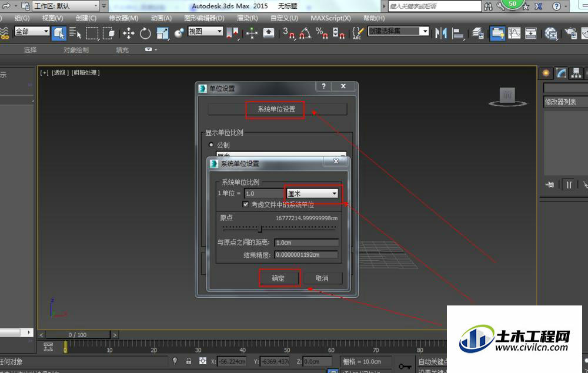The width and height of the screenshot is (588, 373).
Task: Open the Material Editor icon
Action: [x=551, y=33]
